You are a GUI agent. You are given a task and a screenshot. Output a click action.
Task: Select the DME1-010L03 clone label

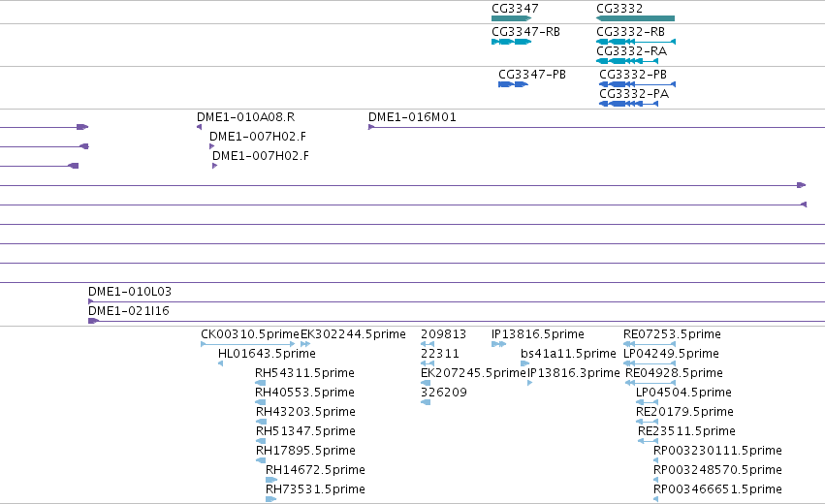click(130, 292)
